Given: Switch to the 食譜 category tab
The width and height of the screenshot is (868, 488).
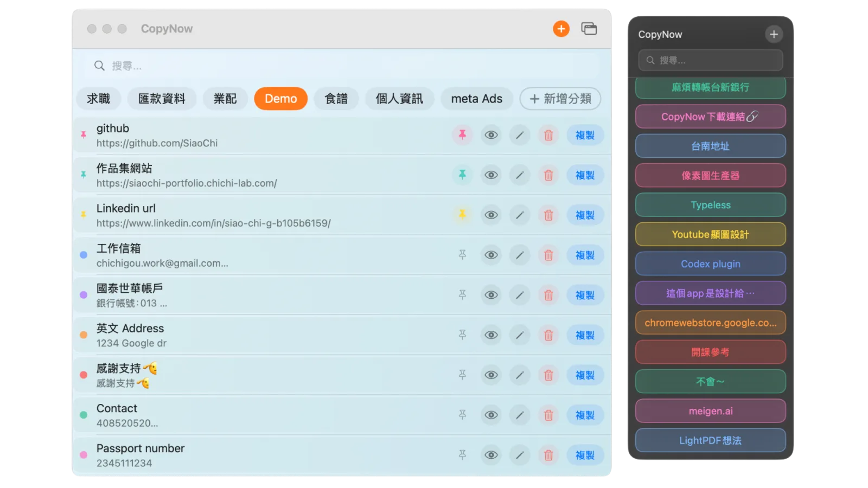Looking at the screenshot, I should [x=336, y=99].
